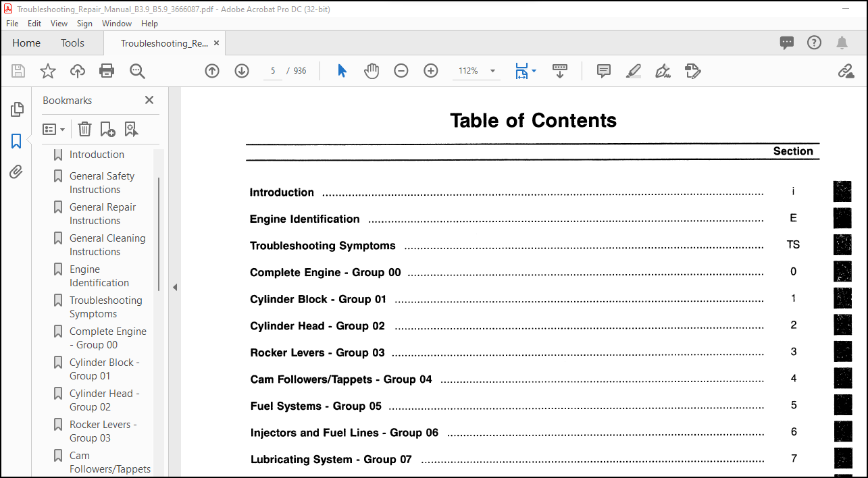Click the bookmarks panel vertical scrollbar
868x478 pixels.
[159, 234]
